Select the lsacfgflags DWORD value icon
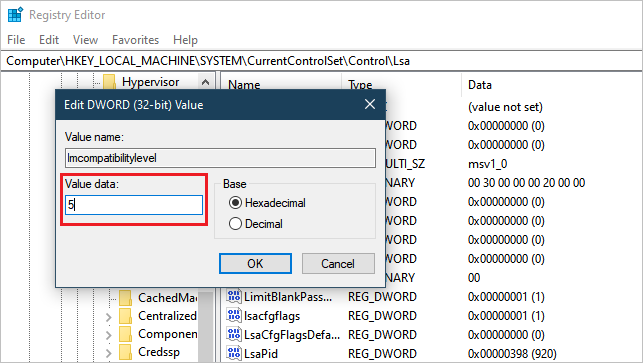Viewport: 643px width, 363px height. click(234, 315)
